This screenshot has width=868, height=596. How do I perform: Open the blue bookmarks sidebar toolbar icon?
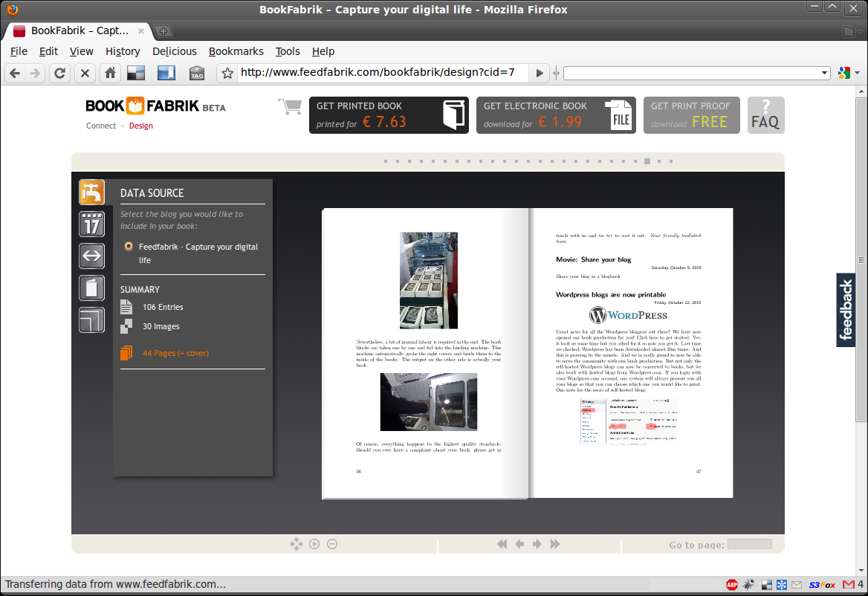(x=166, y=73)
